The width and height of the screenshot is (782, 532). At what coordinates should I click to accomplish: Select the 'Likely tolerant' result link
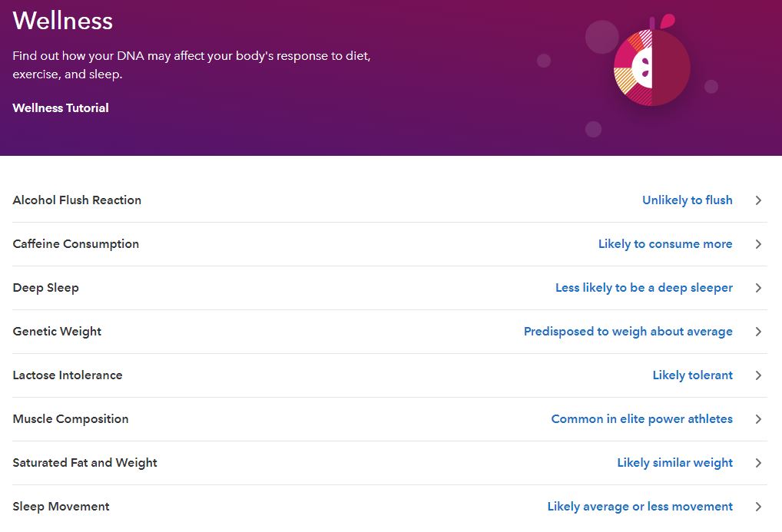[692, 375]
